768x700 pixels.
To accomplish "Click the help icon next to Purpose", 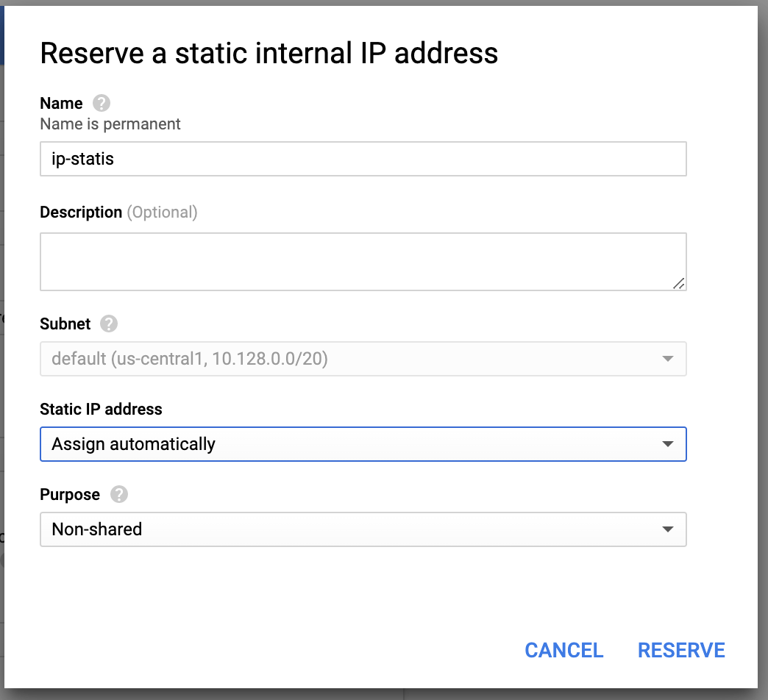I will [119, 494].
